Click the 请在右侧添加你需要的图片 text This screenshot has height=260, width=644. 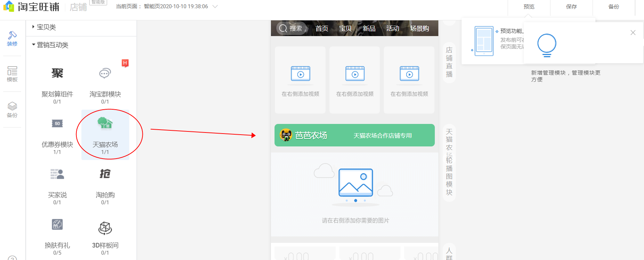pyautogui.click(x=355, y=220)
